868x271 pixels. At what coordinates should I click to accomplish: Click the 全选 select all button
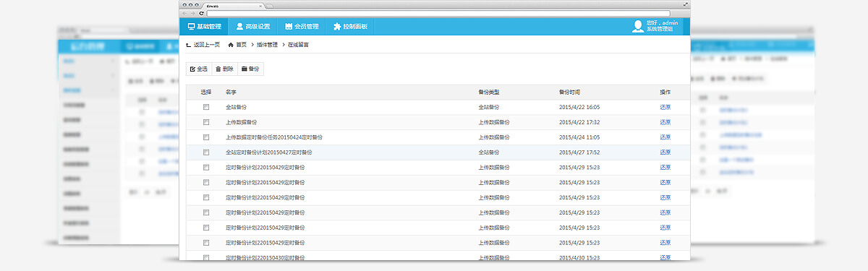[x=199, y=69]
